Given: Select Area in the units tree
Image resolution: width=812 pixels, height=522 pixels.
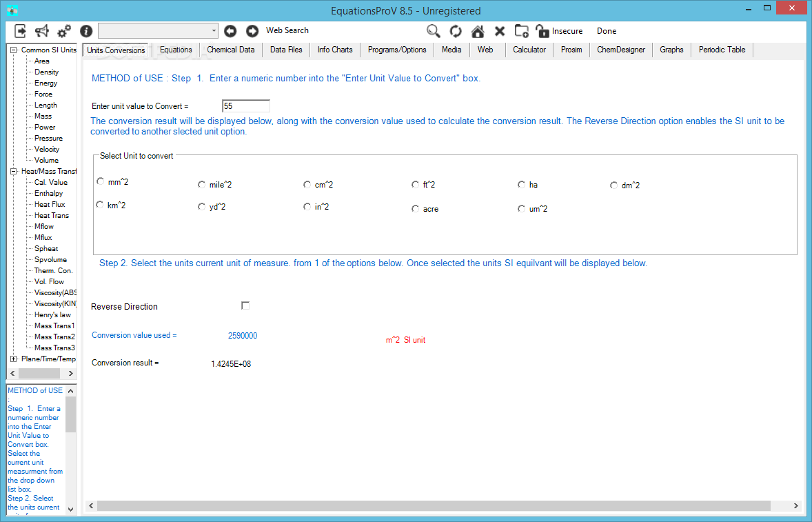Looking at the screenshot, I should [x=42, y=61].
